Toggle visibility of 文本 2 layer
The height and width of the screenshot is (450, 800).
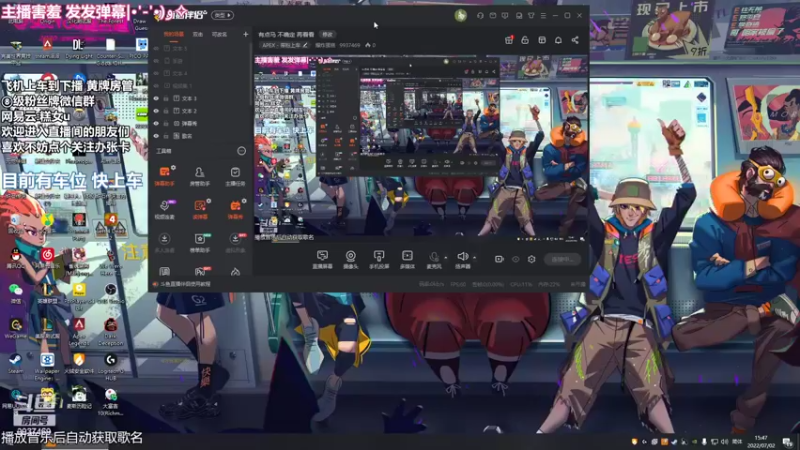(156, 111)
